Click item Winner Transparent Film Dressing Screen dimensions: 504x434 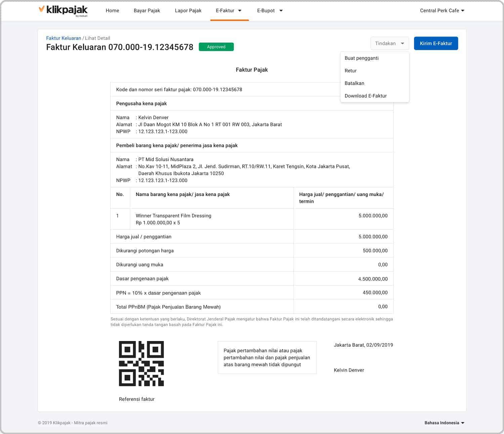(x=173, y=216)
